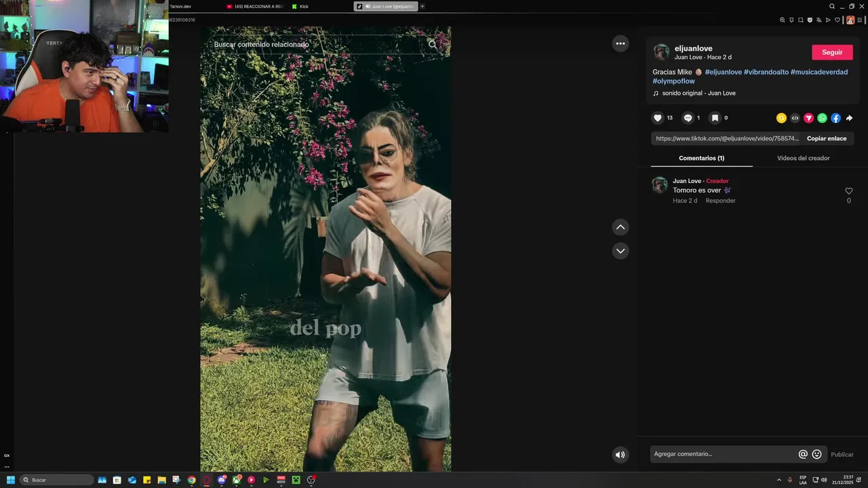Share the video to WhatsApp
Viewport: 868px width, 488px height.
[822, 118]
